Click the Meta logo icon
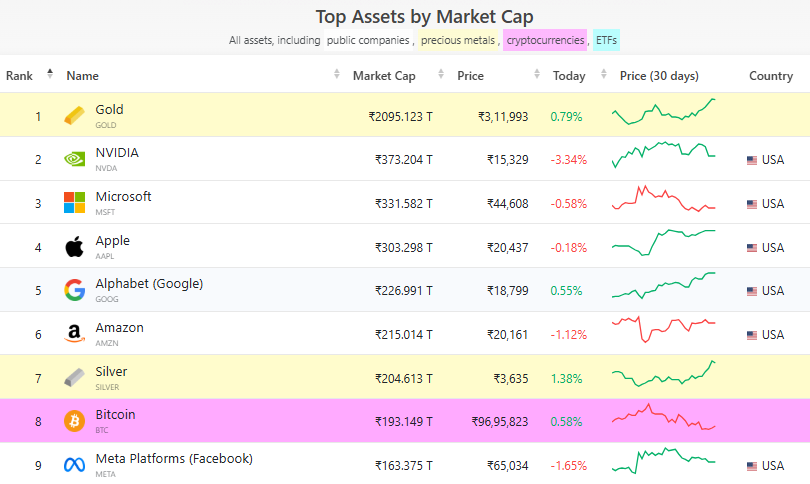 74,465
